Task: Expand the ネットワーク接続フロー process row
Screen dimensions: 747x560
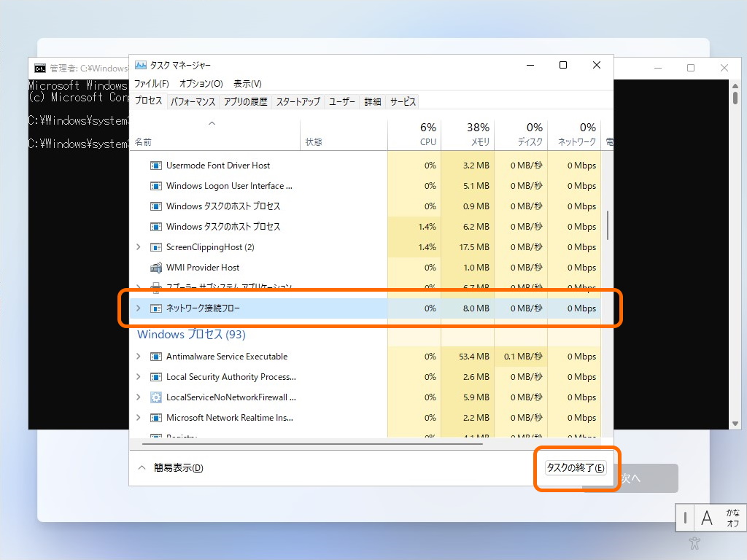Action: [139, 308]
